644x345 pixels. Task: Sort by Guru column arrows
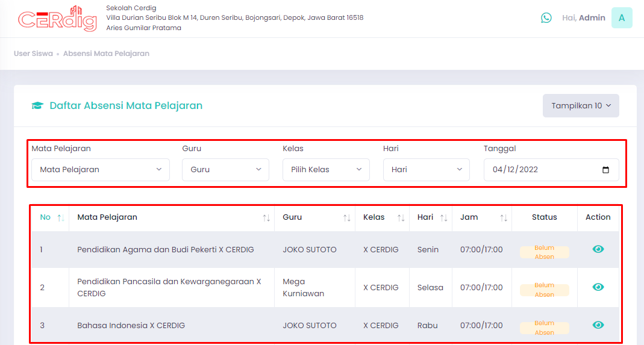pyautogui.click(x=346, y=218)
